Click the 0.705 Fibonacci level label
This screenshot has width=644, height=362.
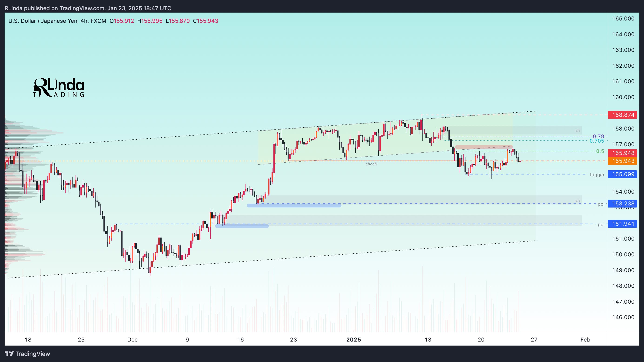point(597,141)
